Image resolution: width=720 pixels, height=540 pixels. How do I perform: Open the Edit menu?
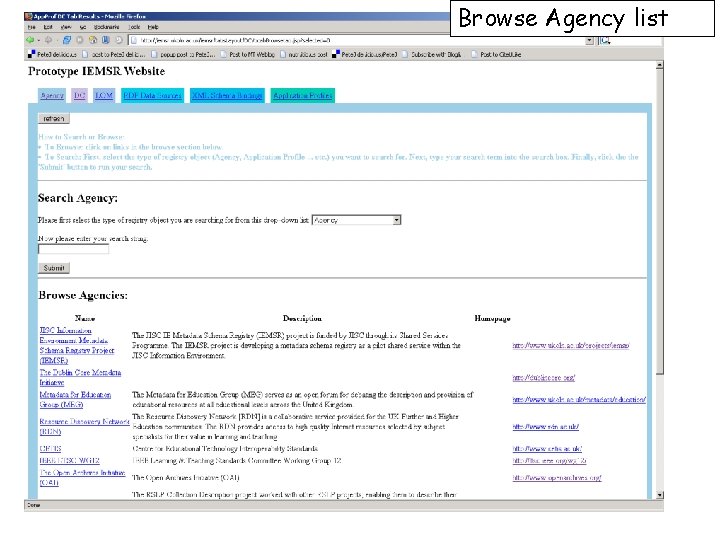pyautogui.click(x=48, y=27)
